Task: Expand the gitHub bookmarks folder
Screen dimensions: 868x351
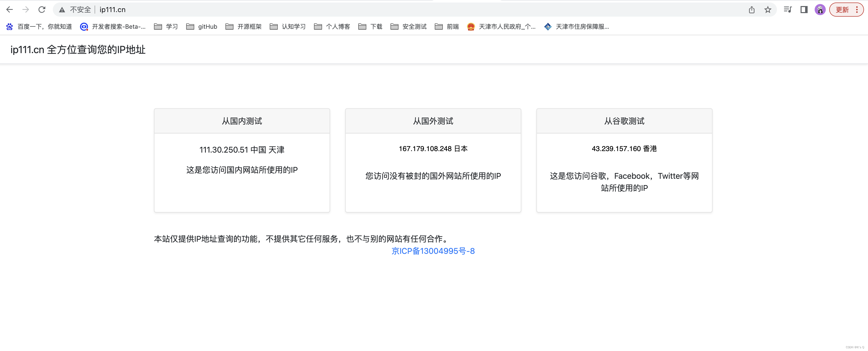Action: tap(202, 27)
